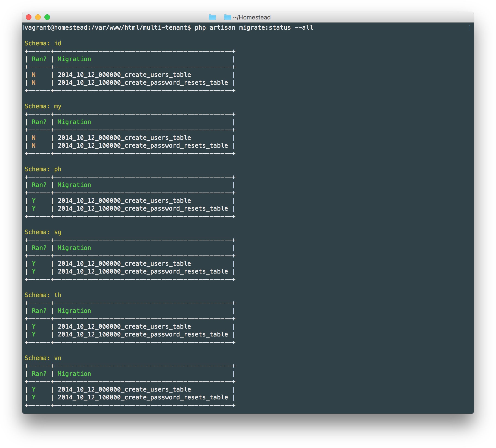Click the 'Schema: my' heading
This screenshot has height=448, width=496.
tap(43, 106)
